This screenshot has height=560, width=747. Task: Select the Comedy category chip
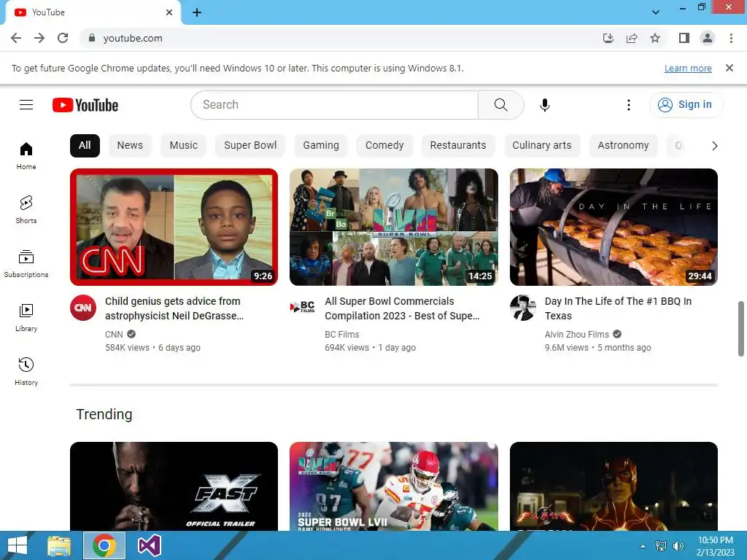click(x=384, y=145)
